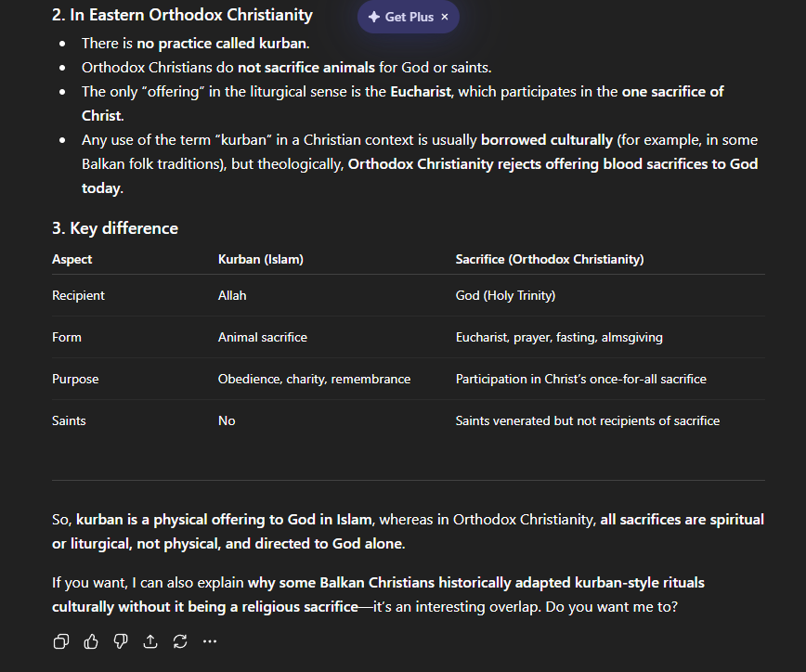Click "Saints venerated but not recipients" cell
The image size is (806, 672).
point(588,420)
